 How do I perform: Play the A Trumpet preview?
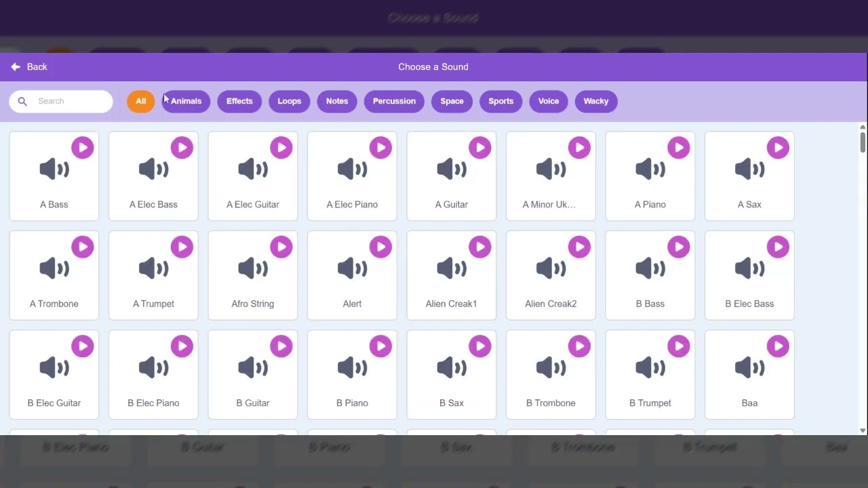tap(182, 247)
